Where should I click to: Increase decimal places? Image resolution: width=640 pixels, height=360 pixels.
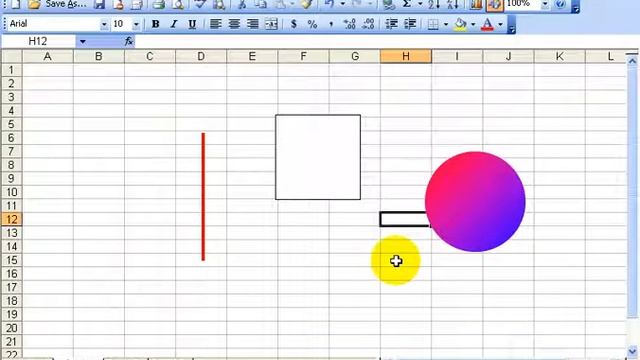pos(349,24)
